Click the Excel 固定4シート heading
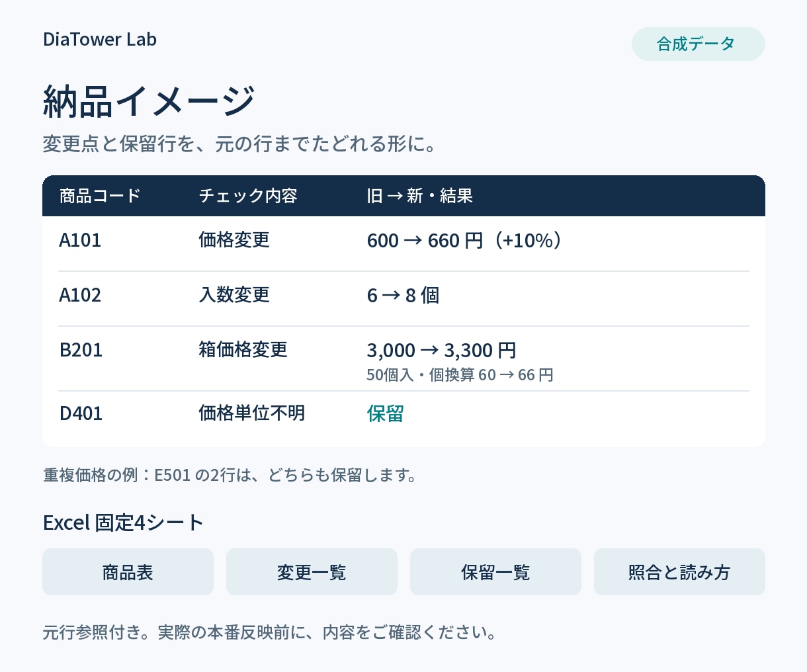The width and height of the screenshot is (807, 672). [x=123, y=523]
